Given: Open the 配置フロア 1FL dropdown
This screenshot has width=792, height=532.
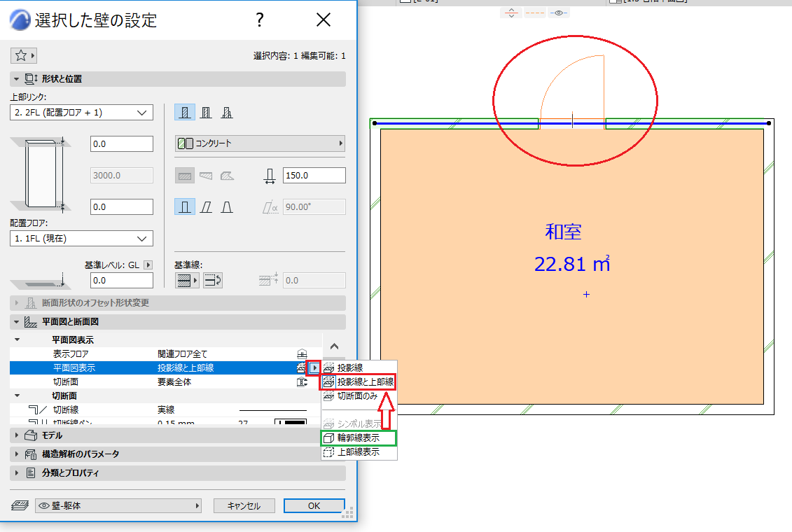Looking at the screenshot, I should [81, 238].
